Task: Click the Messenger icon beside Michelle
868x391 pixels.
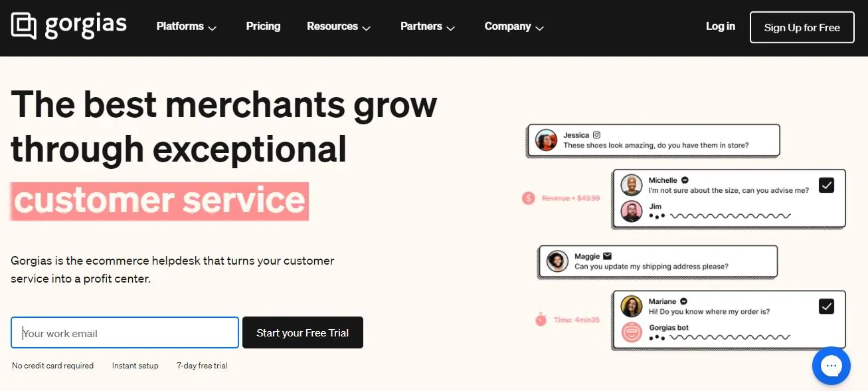Action: (x=685, y=180)
